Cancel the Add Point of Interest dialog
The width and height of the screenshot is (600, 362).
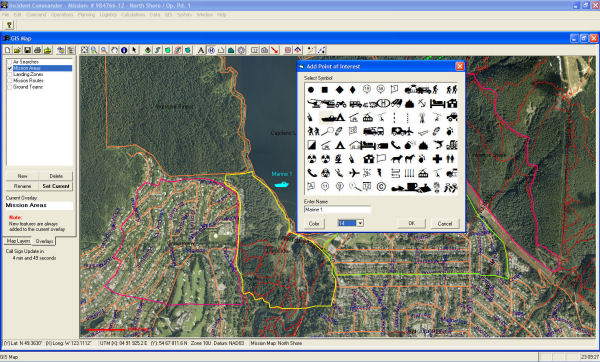pyautogui.click(x=445, y=223)
